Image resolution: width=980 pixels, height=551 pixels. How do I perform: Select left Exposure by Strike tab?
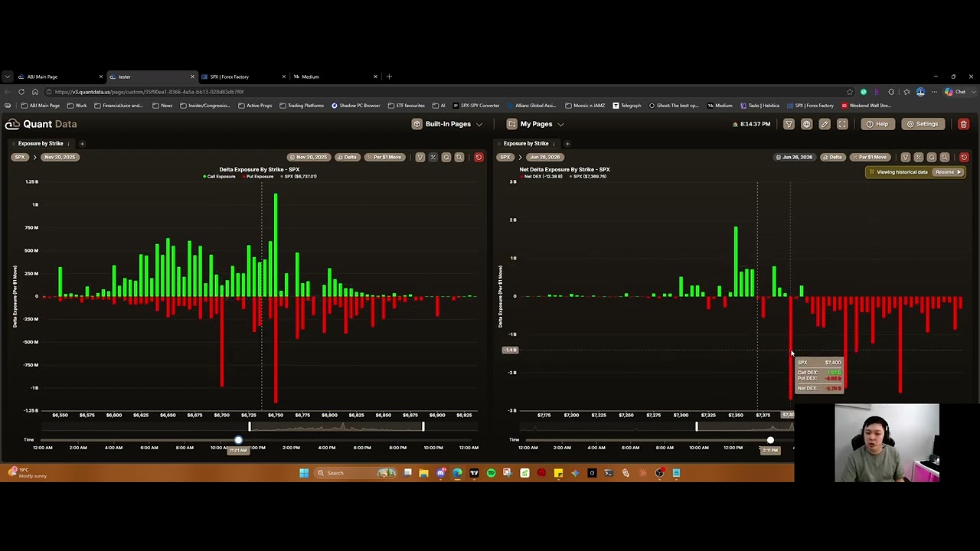[41, 143]
